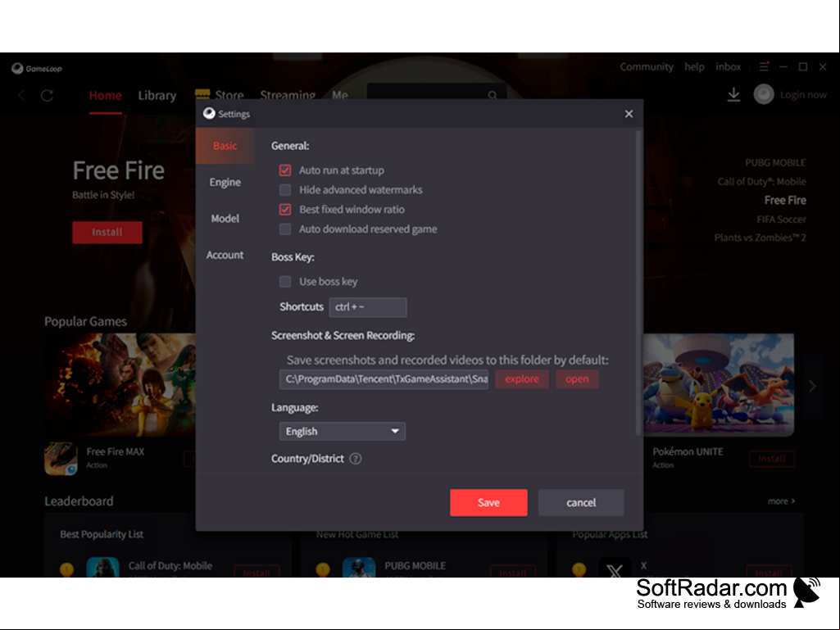Viewport: 840px width, 630px height.
Task: Select Call of Duty®: Mobile in featured list
Action: (x=761, y=182)
